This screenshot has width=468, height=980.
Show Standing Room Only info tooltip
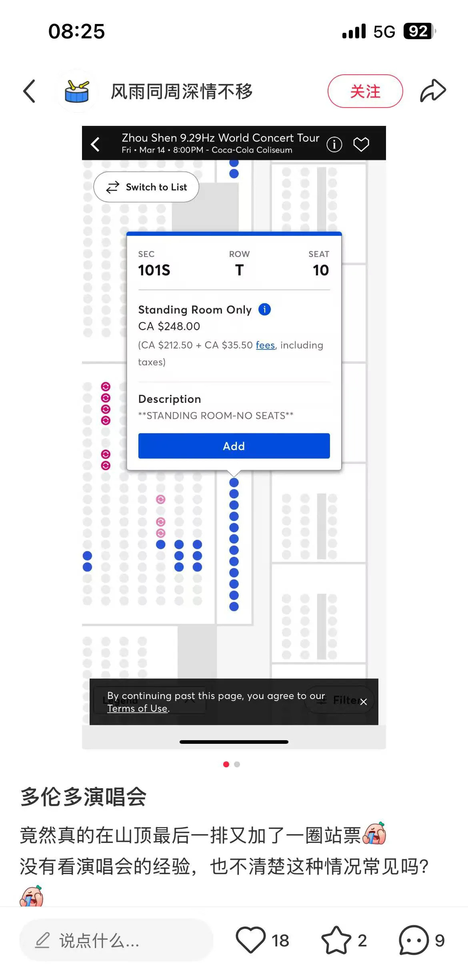click(264, 309)
